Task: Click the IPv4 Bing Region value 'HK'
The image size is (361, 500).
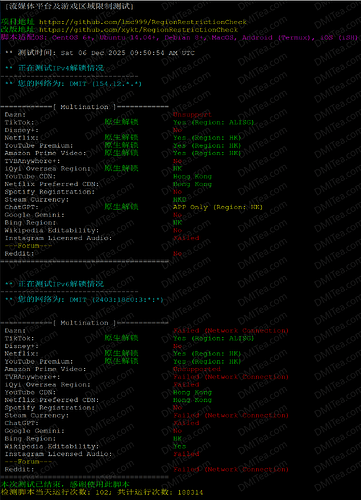Action: tap(177, 223)
